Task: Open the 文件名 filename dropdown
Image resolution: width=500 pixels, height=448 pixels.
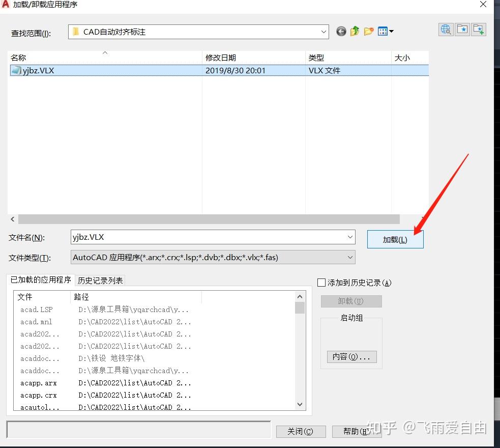Action: [350, 237]
